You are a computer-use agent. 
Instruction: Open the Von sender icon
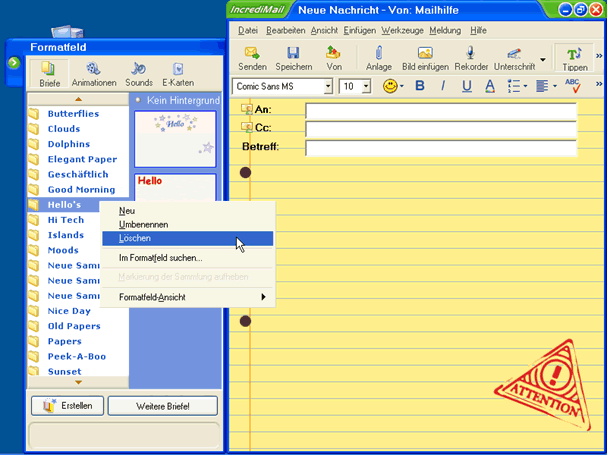(334, 59)
